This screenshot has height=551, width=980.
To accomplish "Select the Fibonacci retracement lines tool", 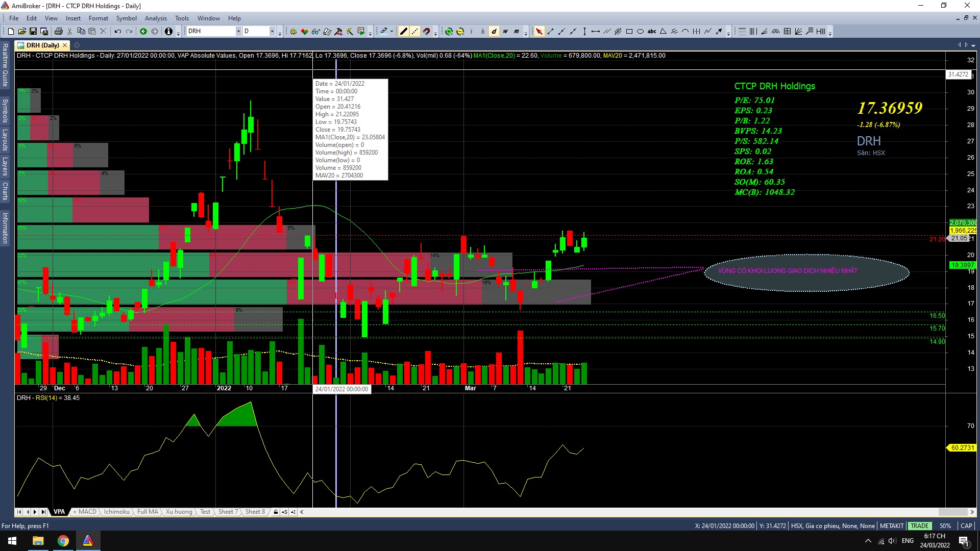I will point(742,32).
